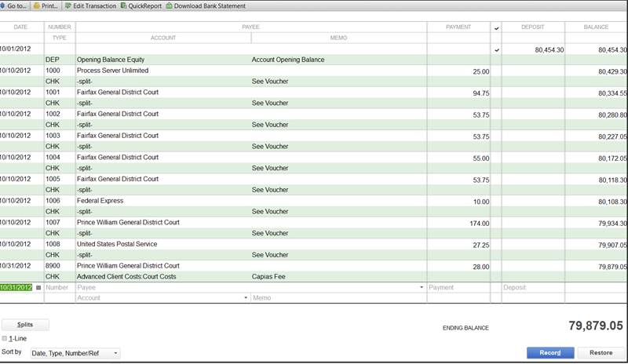The image size is (628, 364).
Task: Click the checkmark column header
Action: pos(496,27)
